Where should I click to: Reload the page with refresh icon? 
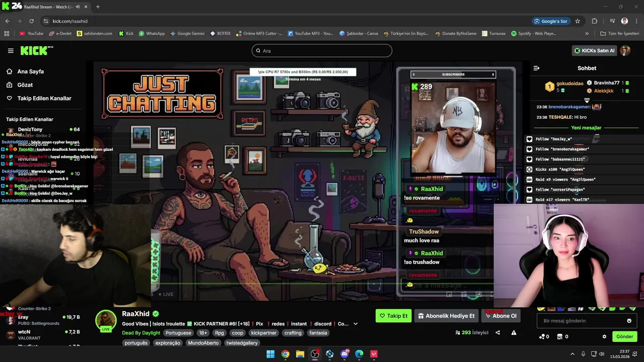(31, 21)
